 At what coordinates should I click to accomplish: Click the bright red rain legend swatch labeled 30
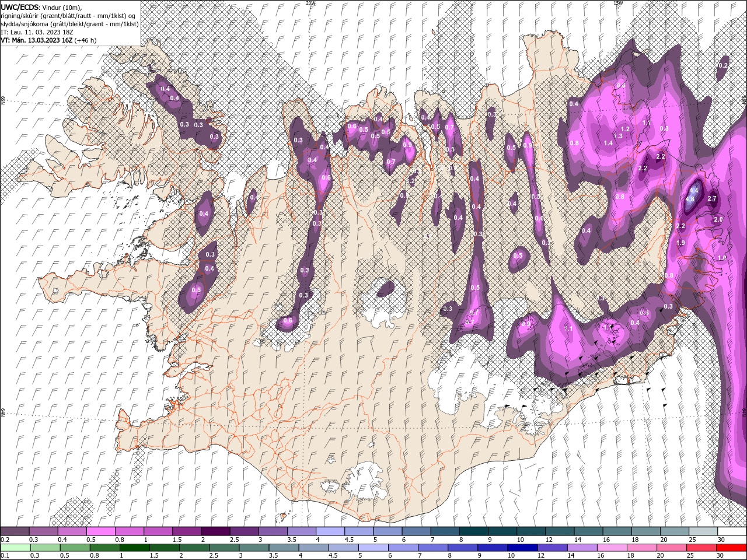click(x=732, y=547)
